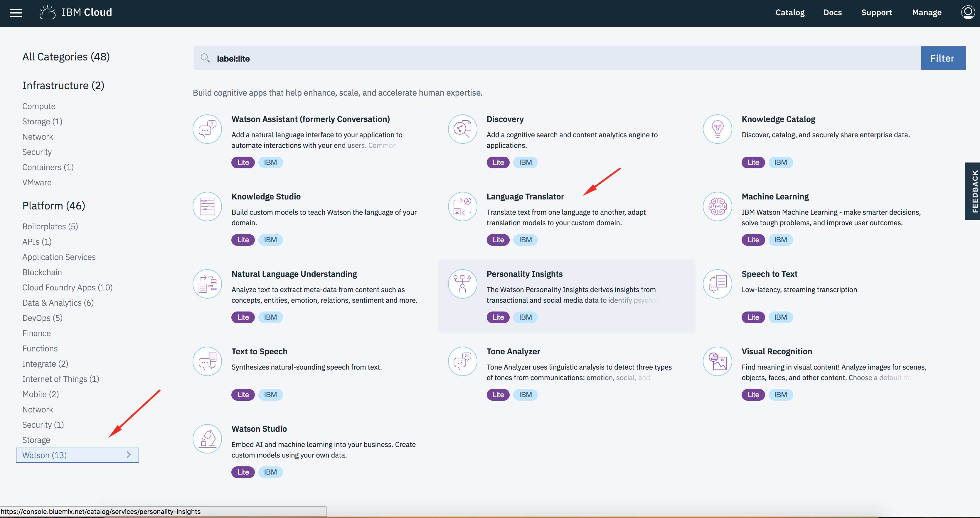The width and height of the screenshot is (980, 518).
Task: Open the DevOps (5) category
Action: [42, 318]
